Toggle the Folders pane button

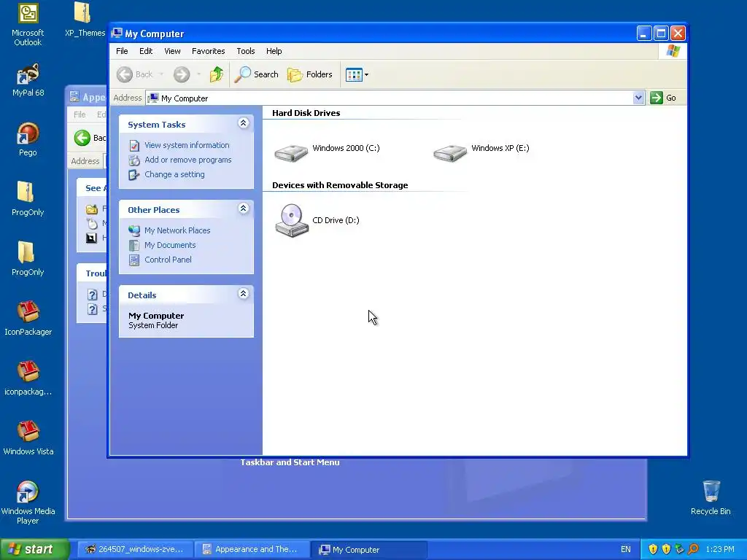(x=309, y=74)
